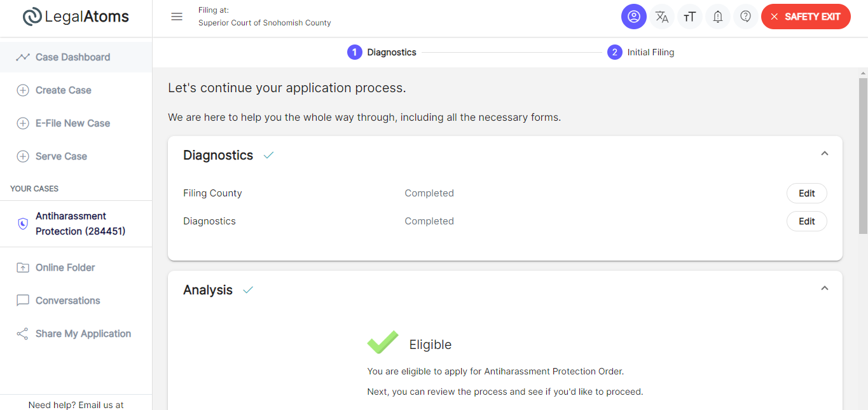Open the notifications bell icon
The image size is (868, 410).
pos(718,17)
